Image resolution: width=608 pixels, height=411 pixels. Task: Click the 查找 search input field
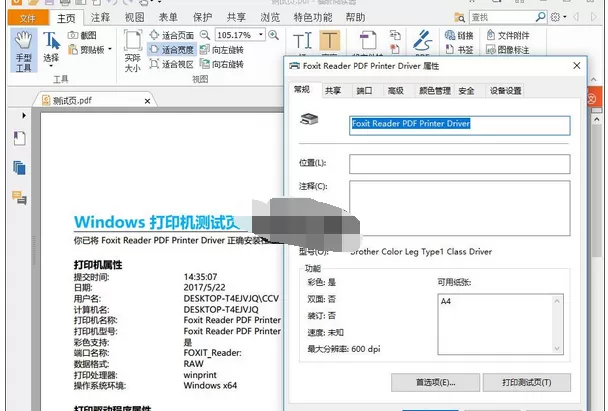click(502, 17)
